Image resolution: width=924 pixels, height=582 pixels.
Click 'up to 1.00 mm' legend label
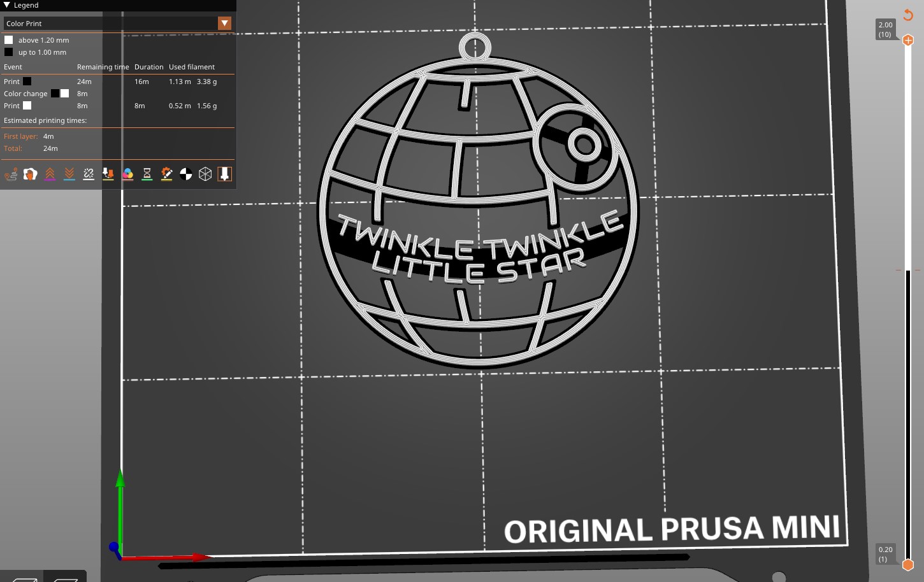pos(42,52)
